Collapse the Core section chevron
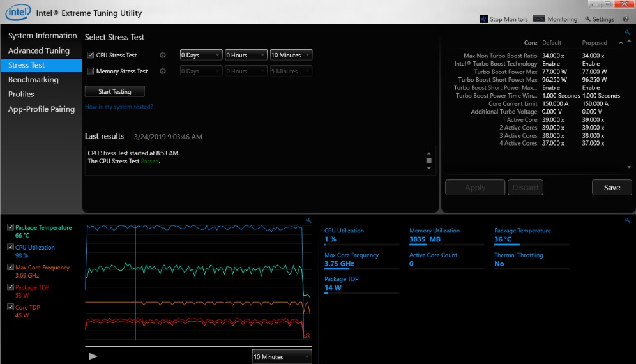Screen dimensions: 636x364 (x=621, y=43)
